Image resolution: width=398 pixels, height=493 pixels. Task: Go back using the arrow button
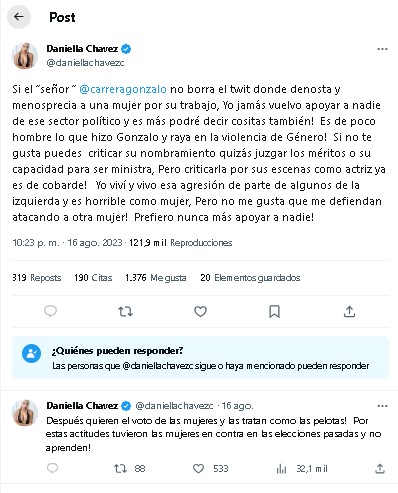coord(19,17)
